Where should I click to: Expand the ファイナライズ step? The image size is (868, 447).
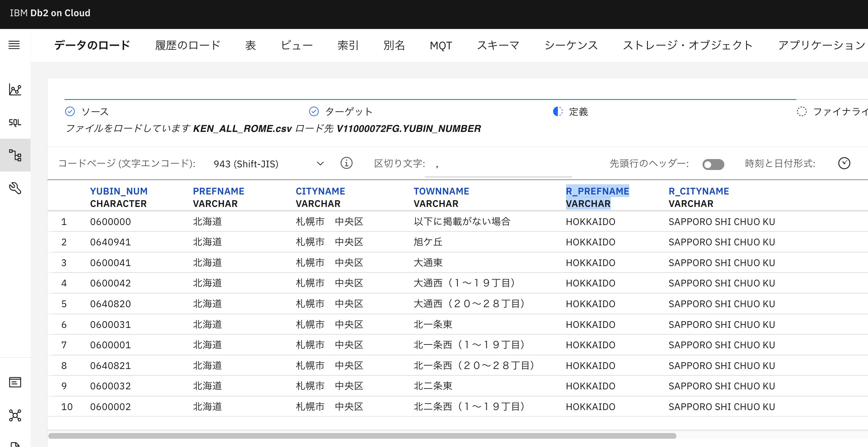click(x=801, y=112)
